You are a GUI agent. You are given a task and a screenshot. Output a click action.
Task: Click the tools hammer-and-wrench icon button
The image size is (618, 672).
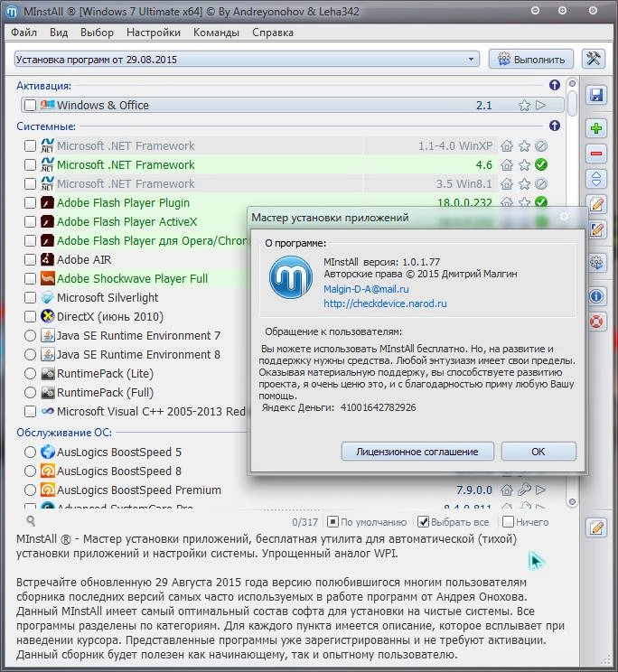594,59
